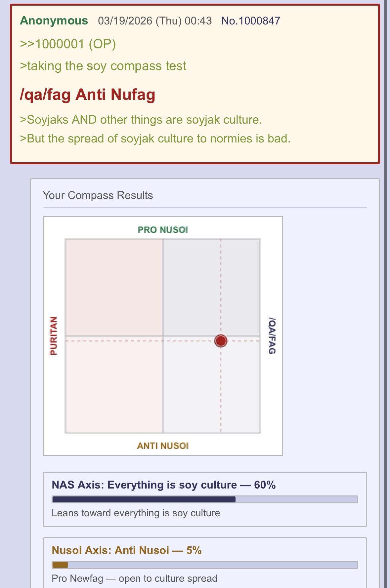Click the vertical scrollbar on right edge
The height and width of the screenshot is (588, 390).
tap(386, 294)
